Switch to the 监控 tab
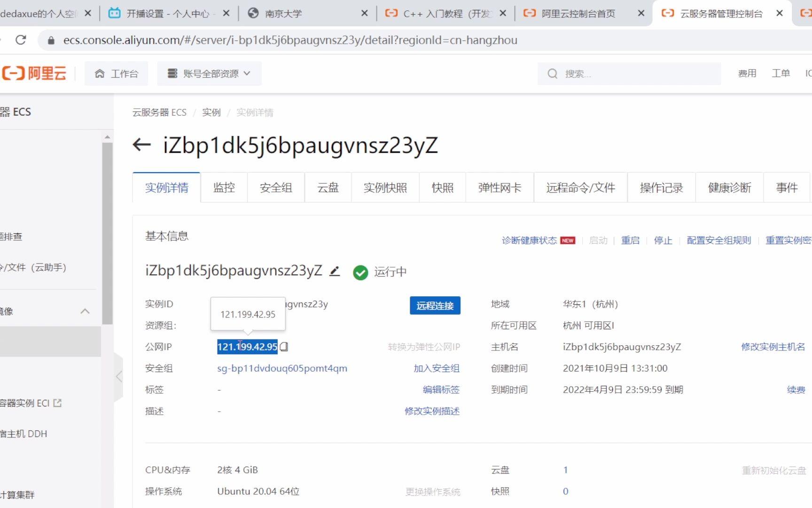 pos(224,188)
